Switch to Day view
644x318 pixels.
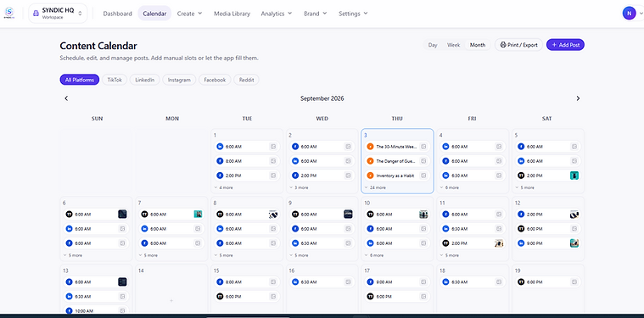click(433, 45)
